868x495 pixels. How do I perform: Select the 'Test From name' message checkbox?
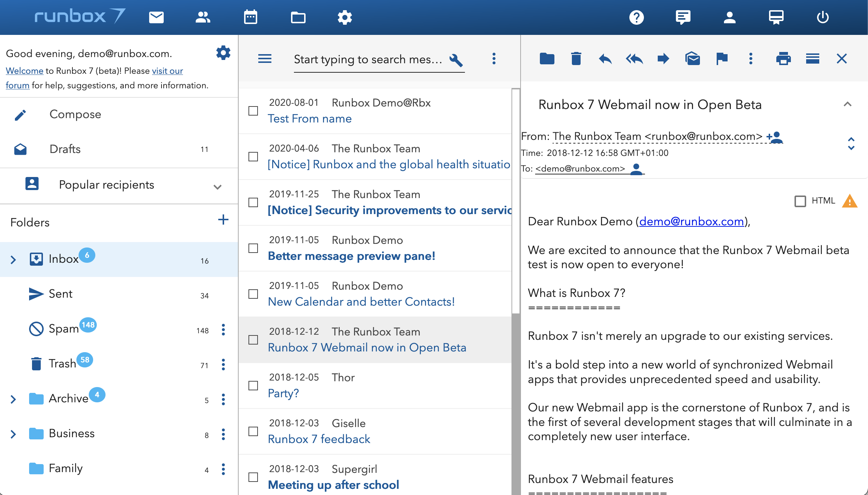click(253, 111)
